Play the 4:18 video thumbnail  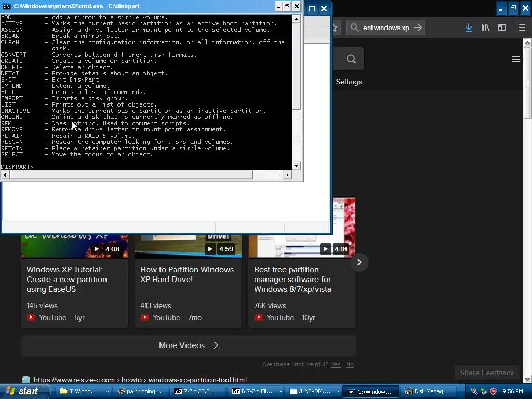coord(302,228)
